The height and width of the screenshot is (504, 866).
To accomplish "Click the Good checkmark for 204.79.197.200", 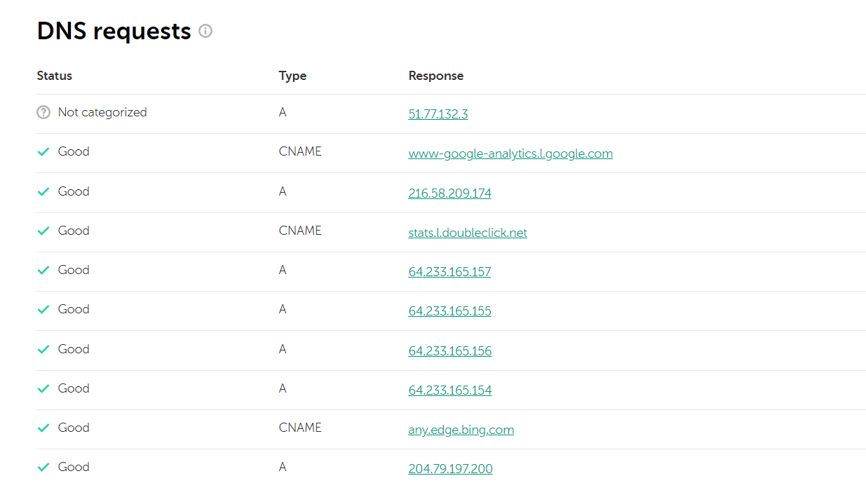I will 43,467.
